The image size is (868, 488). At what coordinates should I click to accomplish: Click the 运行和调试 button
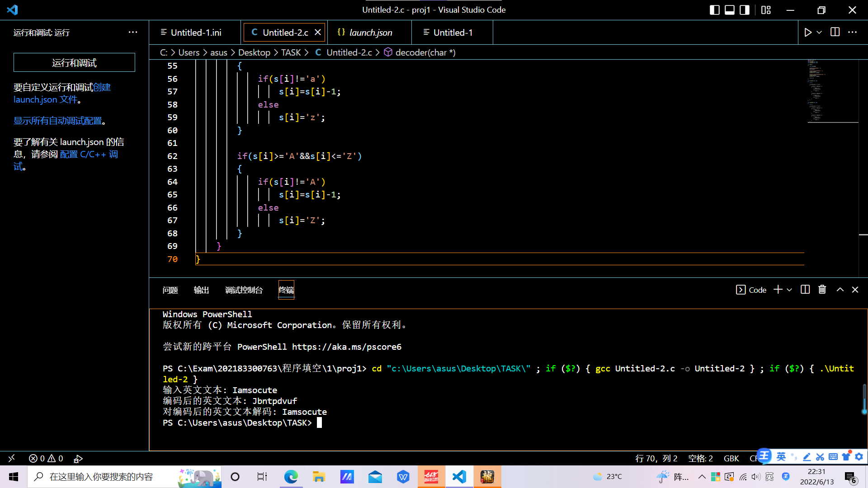(74, 62)
